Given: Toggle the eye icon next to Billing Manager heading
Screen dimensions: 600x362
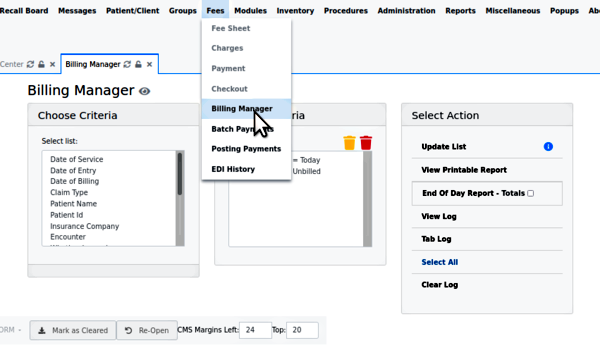Looking at the screenshot, I should pos(144,91).
